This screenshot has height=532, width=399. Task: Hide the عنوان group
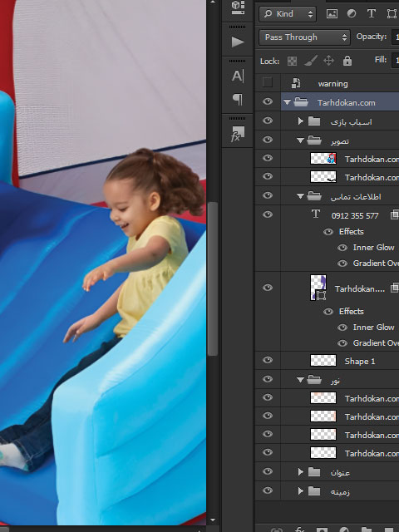[268, 471]
